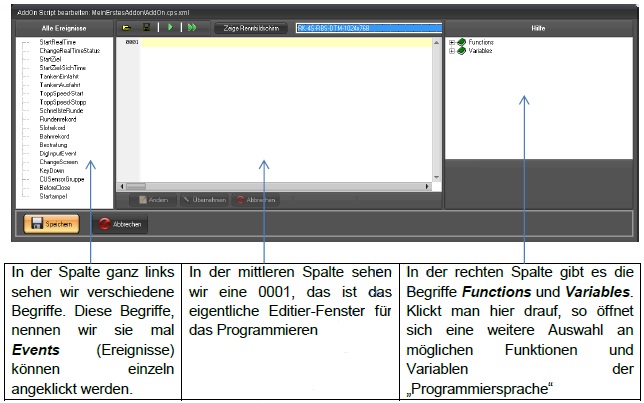Select the StartRealTime event
644x403 pixels.
(58, 42)
